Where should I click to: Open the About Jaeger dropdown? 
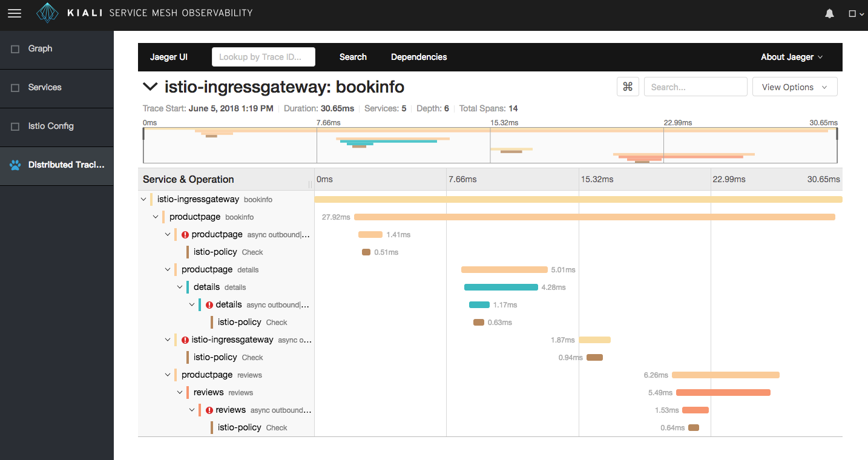[792, 57]
